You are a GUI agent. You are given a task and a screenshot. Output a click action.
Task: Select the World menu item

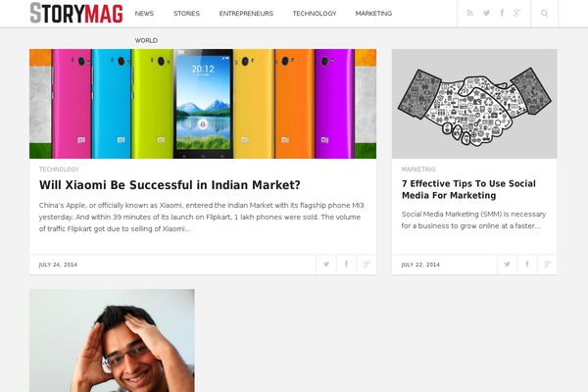(146, 40)
